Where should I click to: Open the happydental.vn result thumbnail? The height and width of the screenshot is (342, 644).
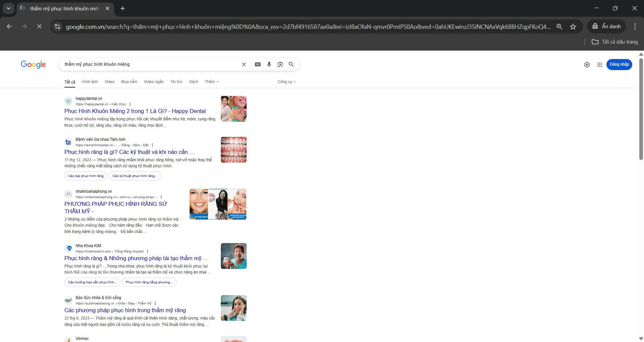pos(234,109)
